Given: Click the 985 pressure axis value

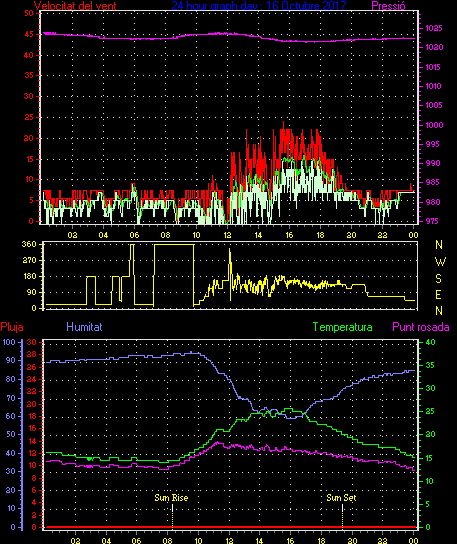Looking at the screenshot, I should point(433,182).
